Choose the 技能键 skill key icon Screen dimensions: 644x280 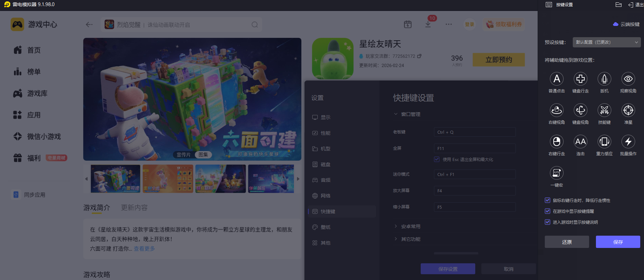(604, 110)
